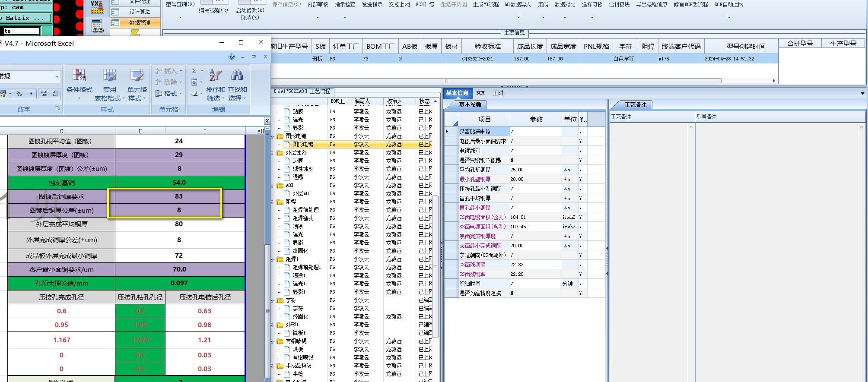
Task: Click the Find & Select binoculars icon
Action: [x=237, y=75]
